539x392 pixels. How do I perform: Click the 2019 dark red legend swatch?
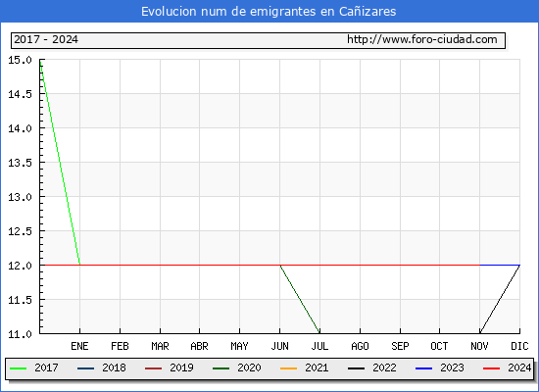click(153, 368)
